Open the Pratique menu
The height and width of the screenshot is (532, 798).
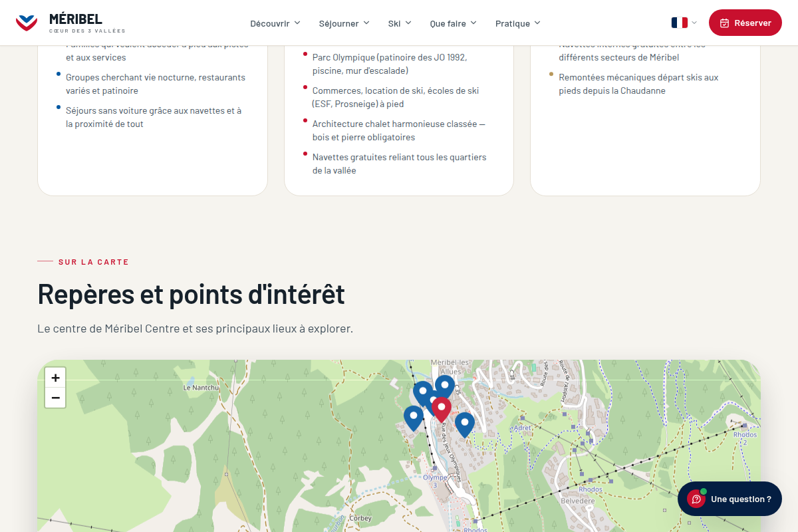point(518,23)
